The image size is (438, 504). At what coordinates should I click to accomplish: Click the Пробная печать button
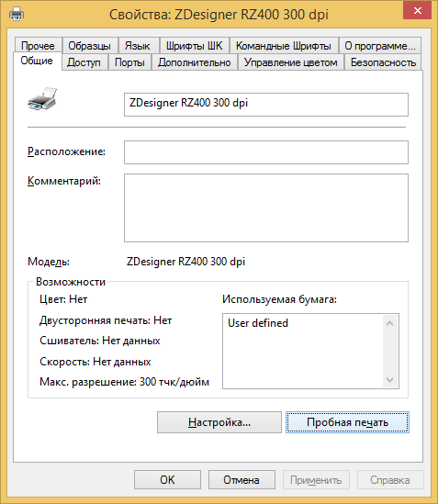(347, 422)
